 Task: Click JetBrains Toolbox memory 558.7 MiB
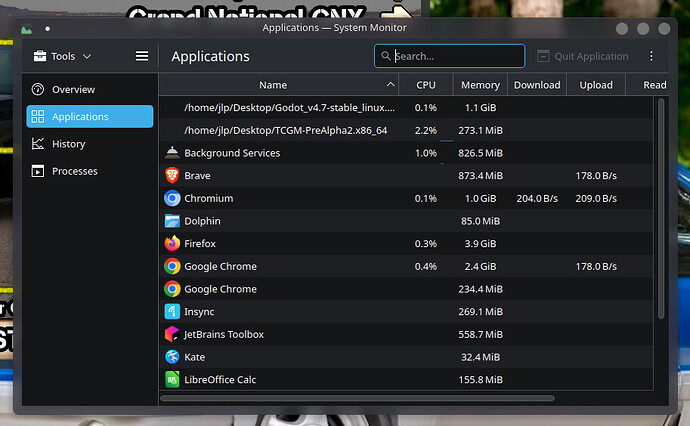point(480,334)
